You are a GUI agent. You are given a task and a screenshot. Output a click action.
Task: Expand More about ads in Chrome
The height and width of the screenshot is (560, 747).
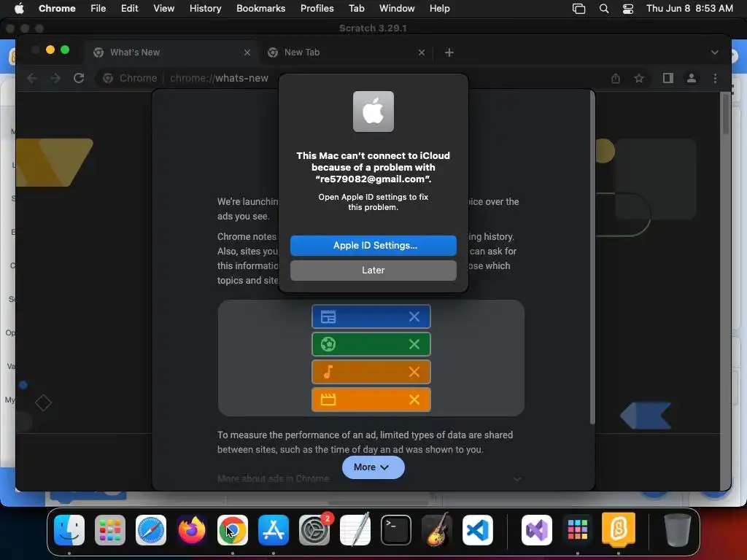(517, 479)
